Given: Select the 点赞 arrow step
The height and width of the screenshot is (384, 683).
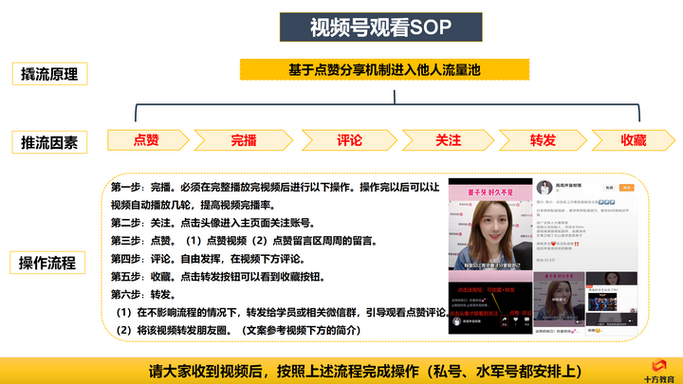Looking at the screenshot, I should point(148,140).
